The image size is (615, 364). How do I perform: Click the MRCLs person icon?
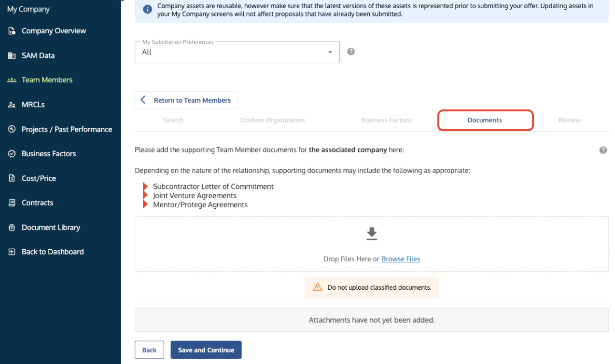[12, 105]
